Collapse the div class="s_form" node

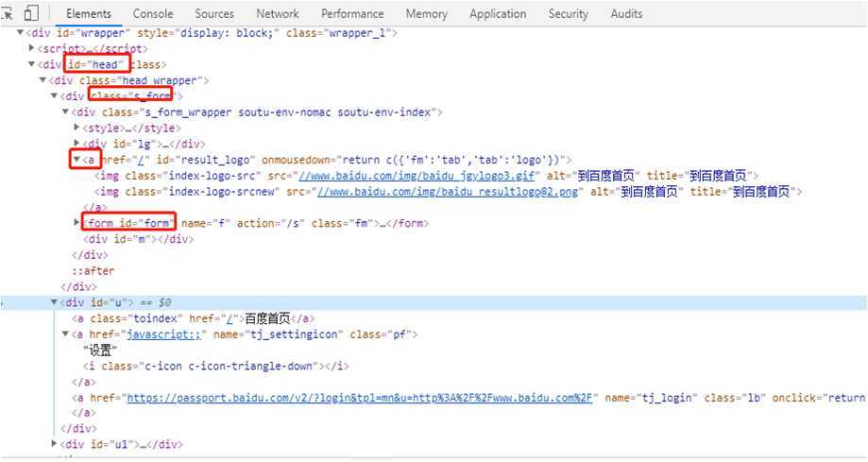coord(54,95)
